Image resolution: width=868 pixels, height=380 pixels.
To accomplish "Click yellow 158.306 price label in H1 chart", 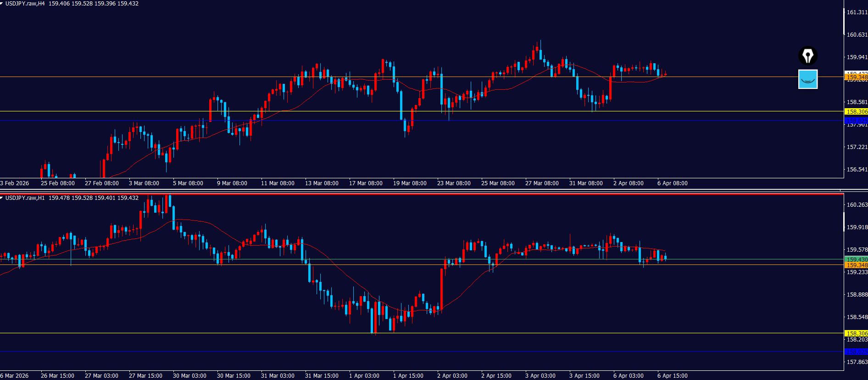I will 856,333.
